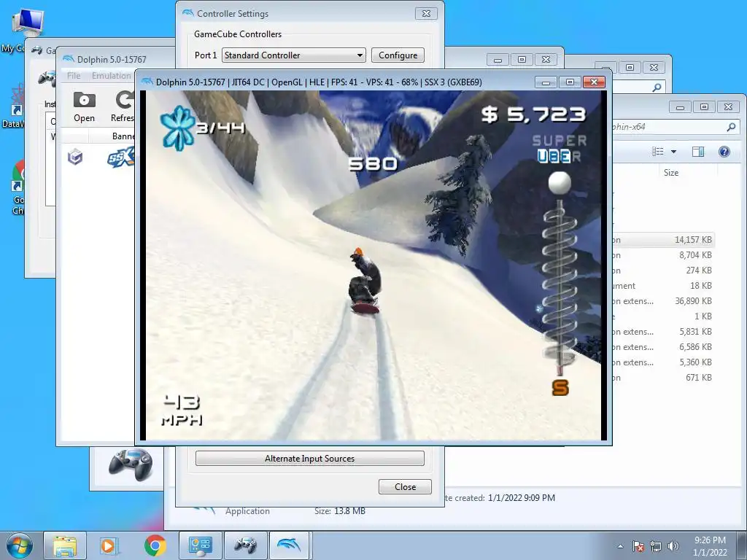Open network status tray icon
The width and height of the screenshot is (747, 560).
tap(656, 546)
